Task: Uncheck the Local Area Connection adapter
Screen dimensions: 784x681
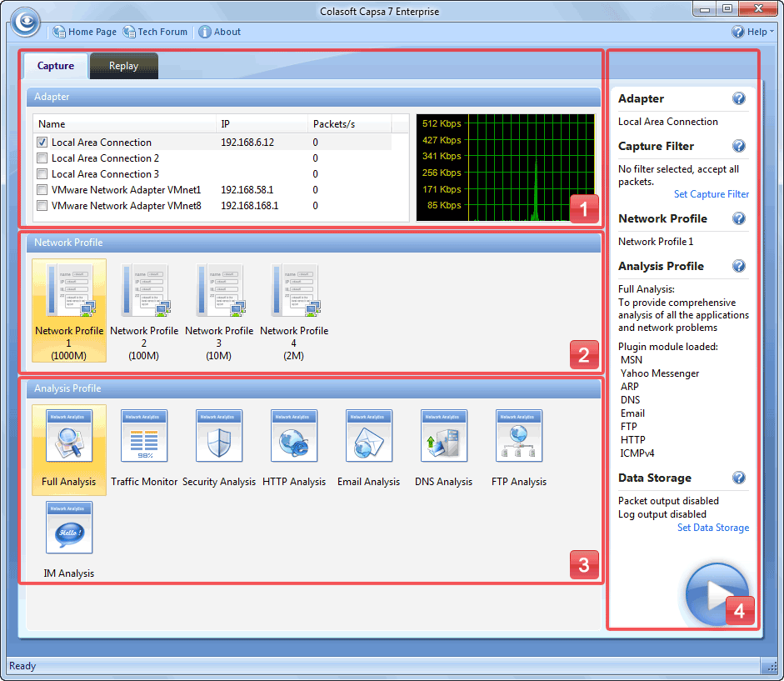Action: (x=42, y=143)
